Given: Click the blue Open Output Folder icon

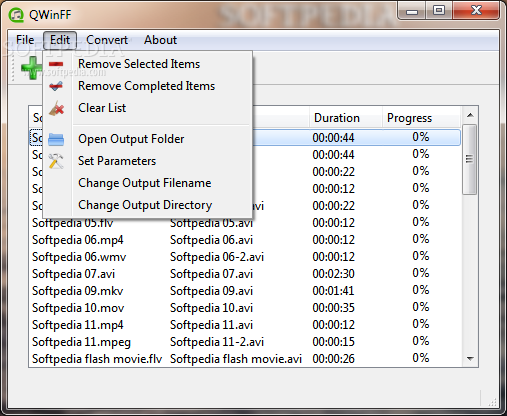Looking at the screenshot, I should pyautogui.click(x=56, y=139).
